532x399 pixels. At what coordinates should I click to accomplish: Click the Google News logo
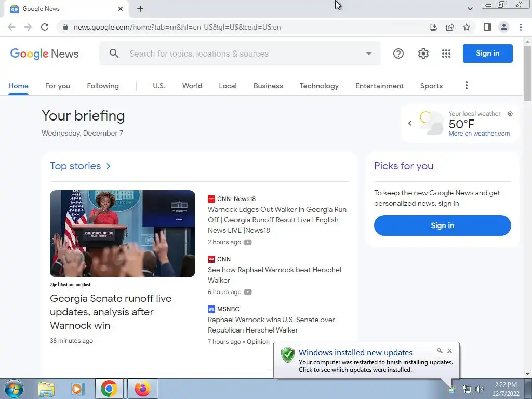click(x=45, y=54)
